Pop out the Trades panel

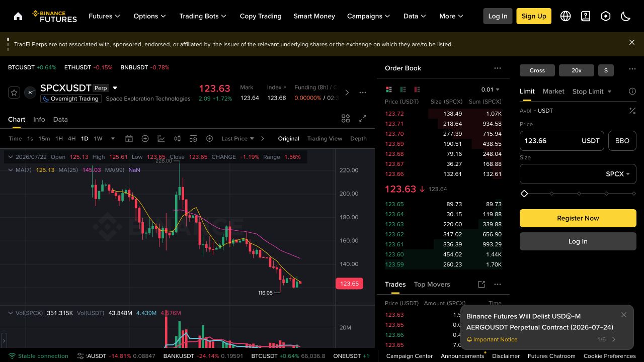click(481, 285)
